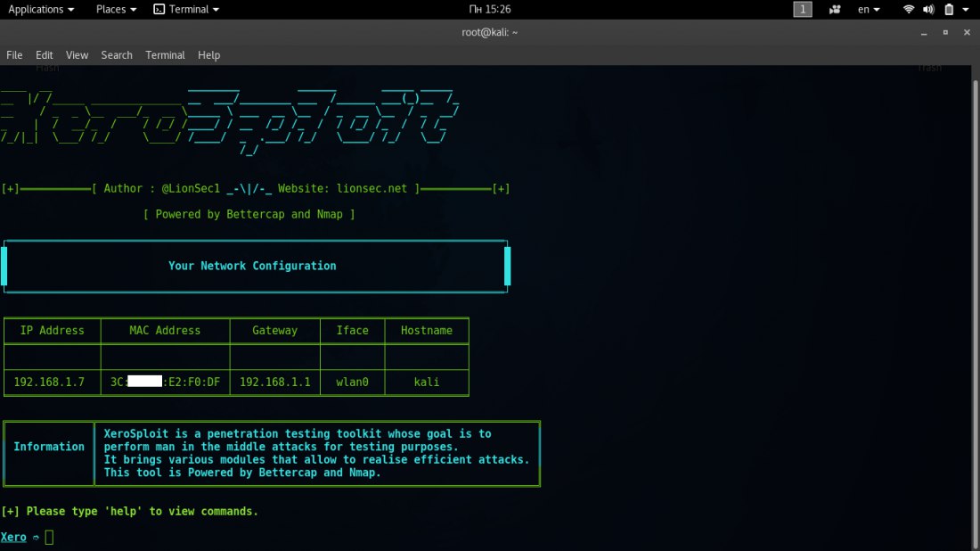Open the Applications menu in top bar

pos(41,10)
